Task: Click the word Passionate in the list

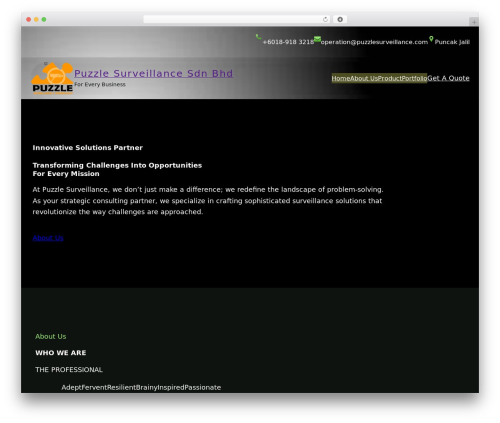Action: point(203,387)
